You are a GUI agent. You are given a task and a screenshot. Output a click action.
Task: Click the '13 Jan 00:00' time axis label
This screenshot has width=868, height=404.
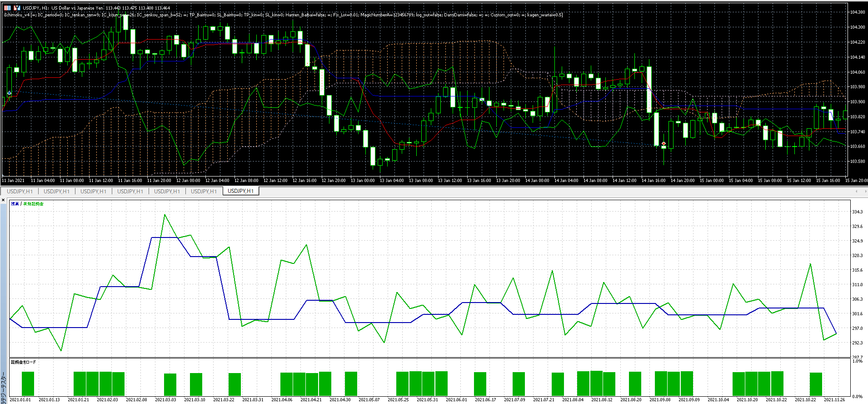(x=363, y=181)
